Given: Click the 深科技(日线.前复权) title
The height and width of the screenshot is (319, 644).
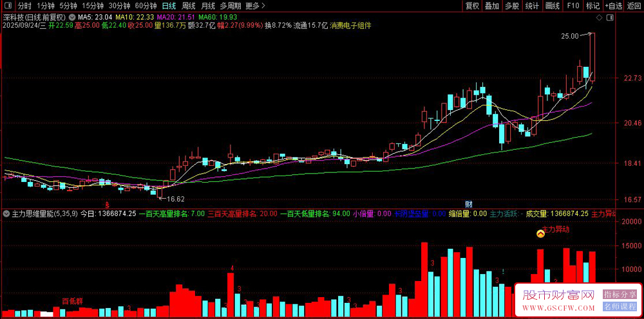Looking at the screenshot, I should click(35, 17).
